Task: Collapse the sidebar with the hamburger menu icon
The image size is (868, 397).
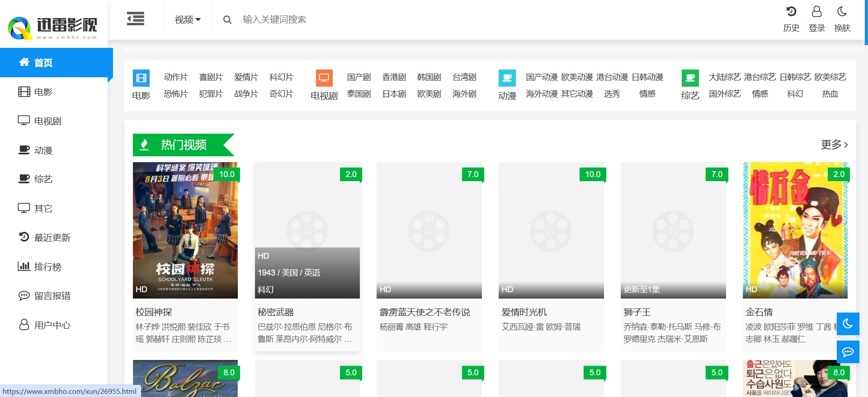Action: pyautogui.click(x=135, y=19)
